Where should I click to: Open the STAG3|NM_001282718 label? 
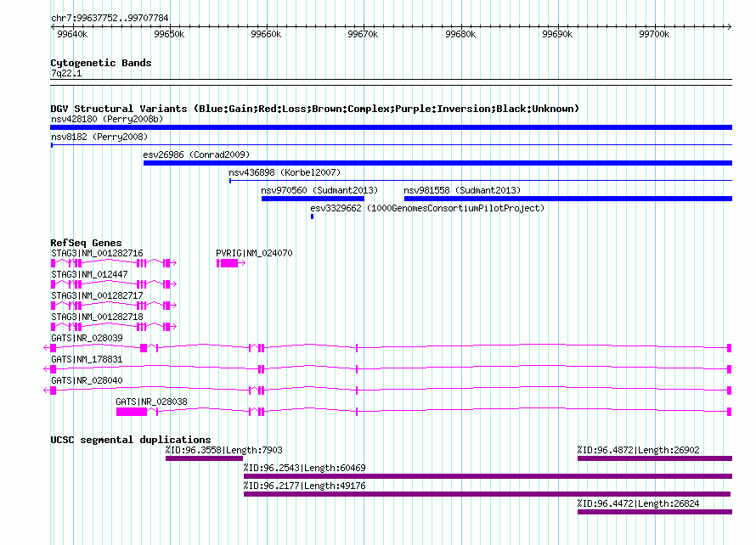[x=97, y=317]
